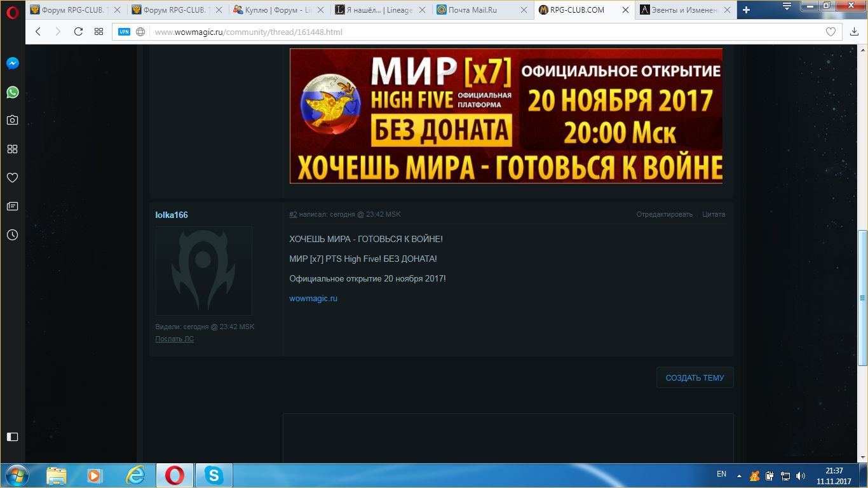Image resolution: width=868 pixels, height=488 pixels.
Task: Open the downloads panel icon
Action: (854, 32)
